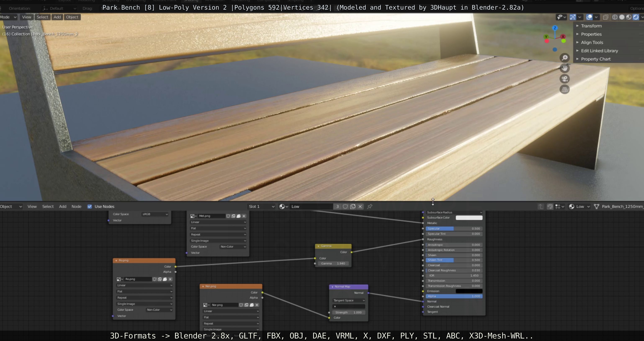Open the Tangent Space dropdown

pyautogui.click(x=349, y=300)
